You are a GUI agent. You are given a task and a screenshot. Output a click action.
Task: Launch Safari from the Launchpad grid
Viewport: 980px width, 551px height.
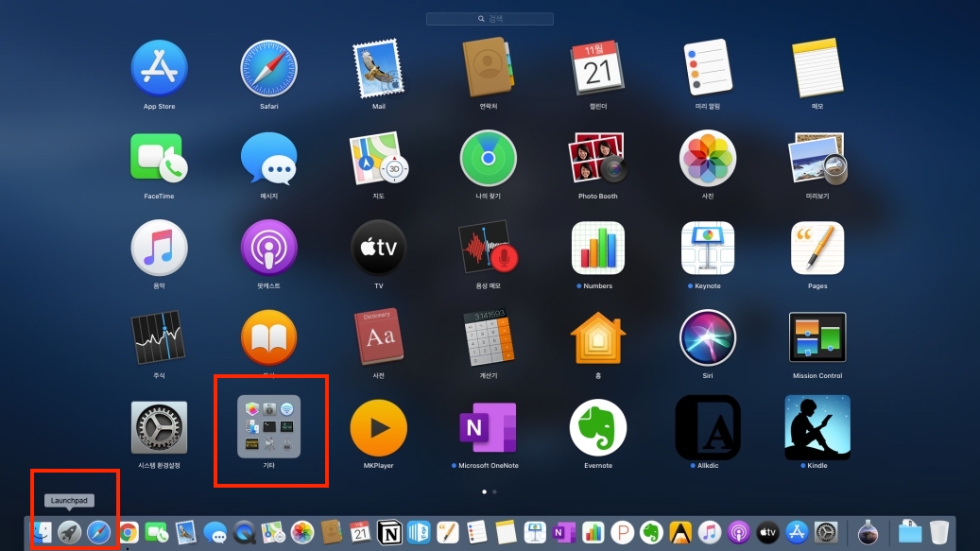(x=268, y=69)
